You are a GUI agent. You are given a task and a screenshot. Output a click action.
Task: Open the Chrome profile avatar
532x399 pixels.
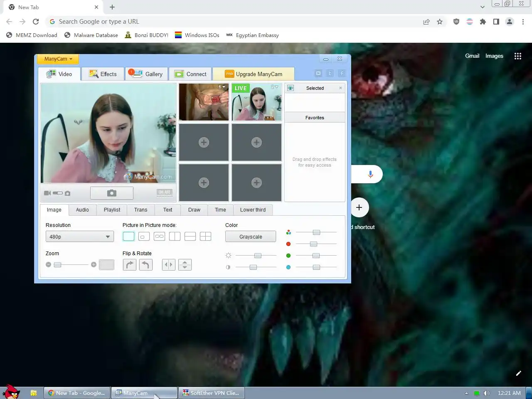point(510,22)
